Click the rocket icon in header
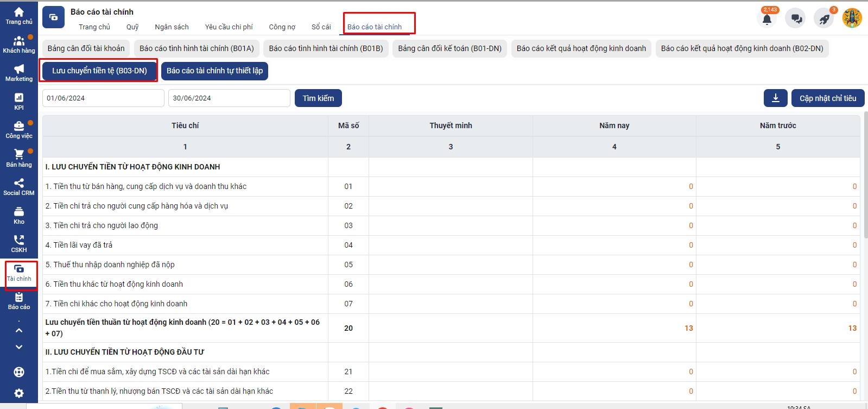Viewport: 868px width, 409px height. click(x=824, y=19)
